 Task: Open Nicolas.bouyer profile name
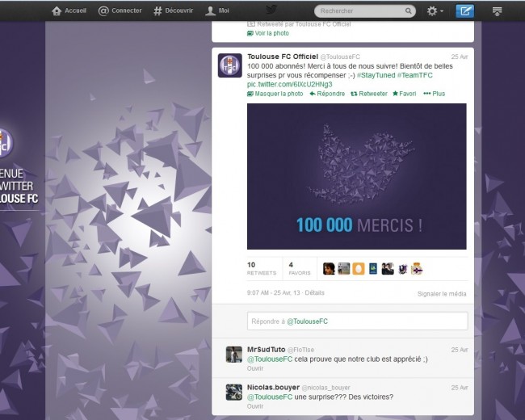click(x=273, y=387)
